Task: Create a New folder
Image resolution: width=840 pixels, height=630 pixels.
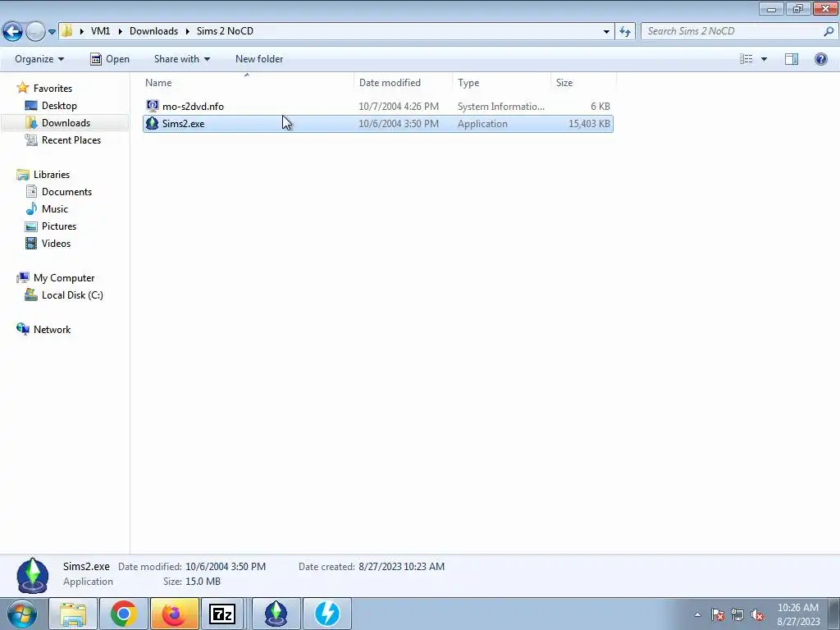Action: 259,59
